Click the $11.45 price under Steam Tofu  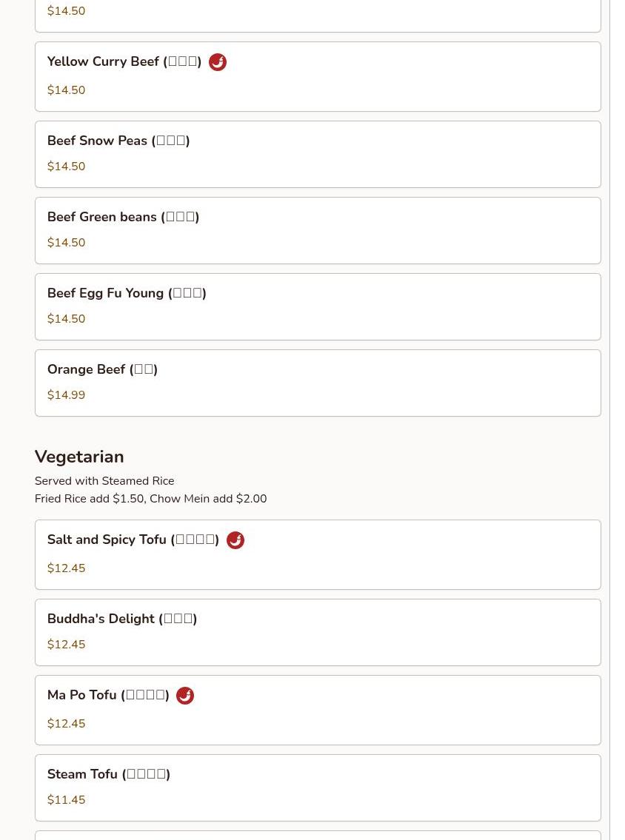66,800
